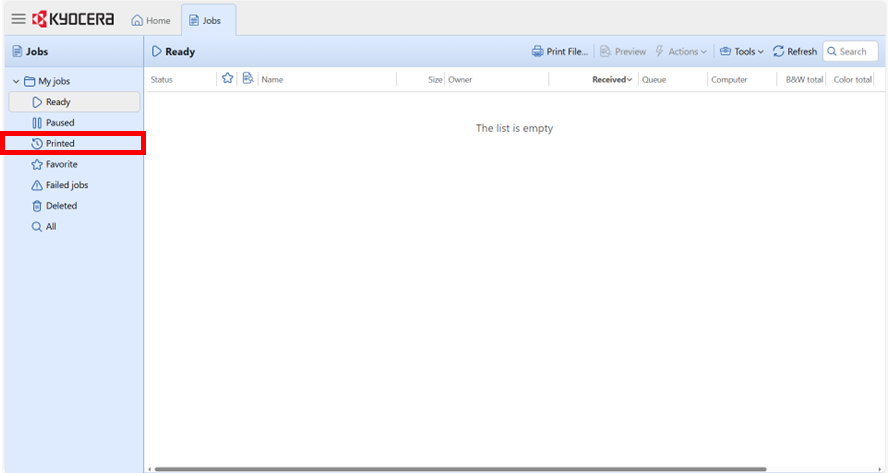Sort by Size column
Screen dimensions: 888x473
coord(435,80)
